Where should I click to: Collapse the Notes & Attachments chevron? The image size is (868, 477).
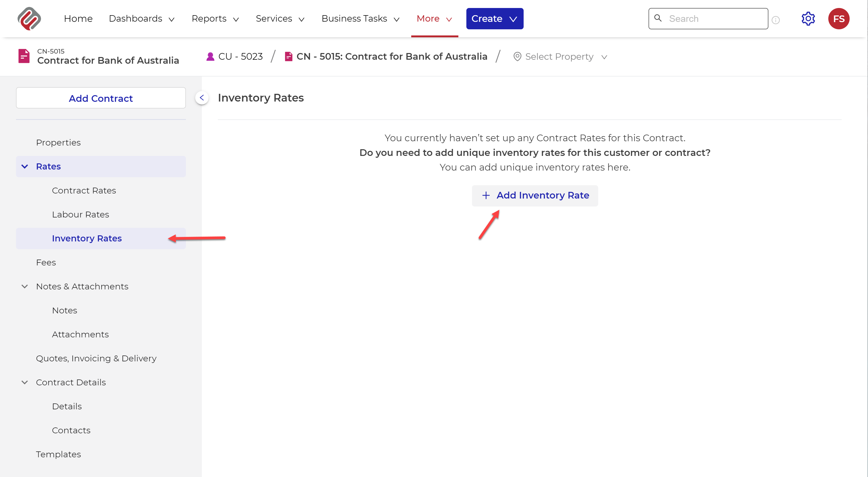click(25, 286)
